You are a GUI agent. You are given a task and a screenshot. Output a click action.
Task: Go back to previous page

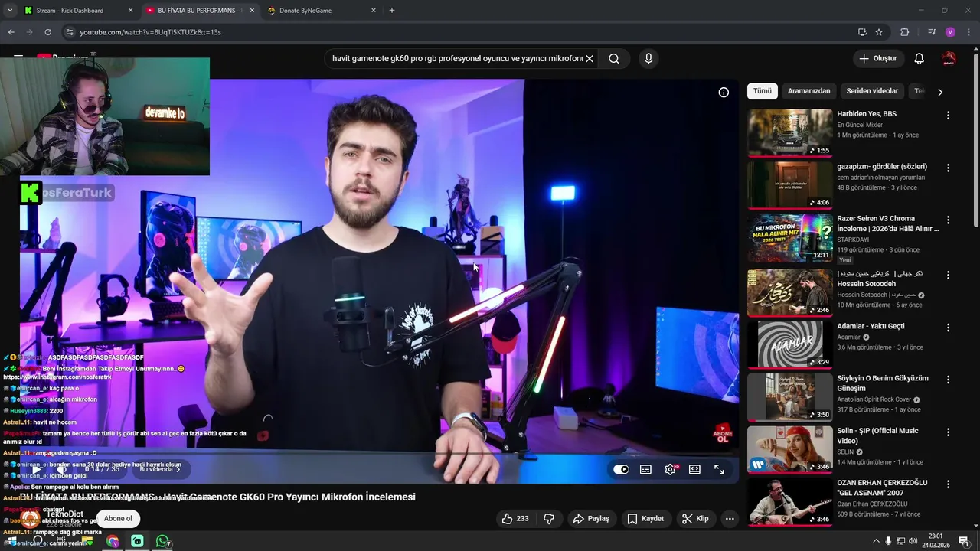click(11, 32)
